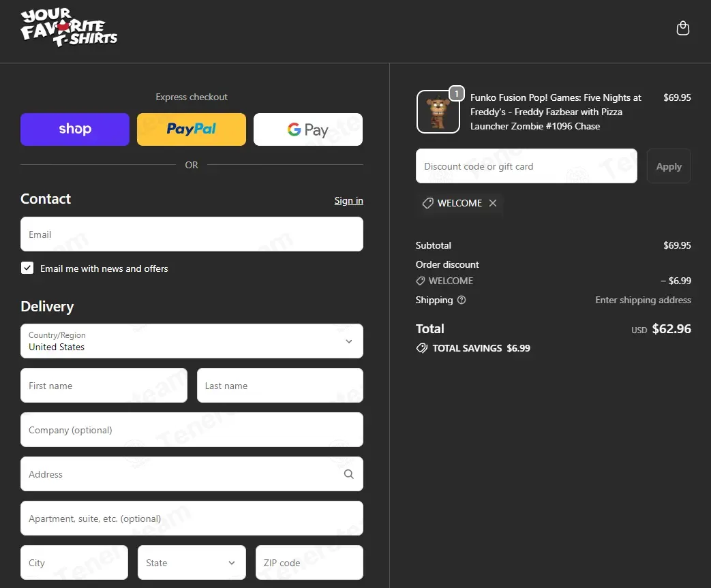
Task: Open the shopping bag cart icon
Action: click(682, 28)
